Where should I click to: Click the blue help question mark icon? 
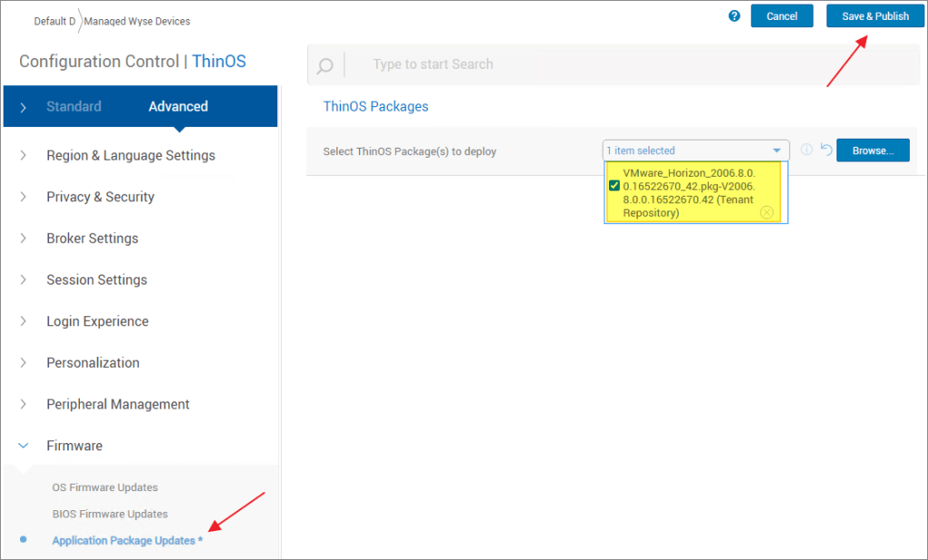pyautogui.click(x=735, y=15)
